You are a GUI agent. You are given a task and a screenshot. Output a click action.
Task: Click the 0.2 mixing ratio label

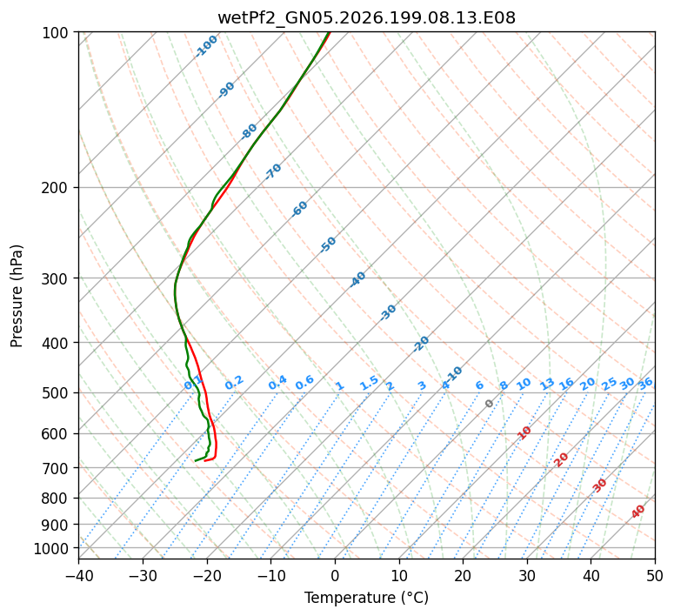pyautogui.click(x=234, y=383)
